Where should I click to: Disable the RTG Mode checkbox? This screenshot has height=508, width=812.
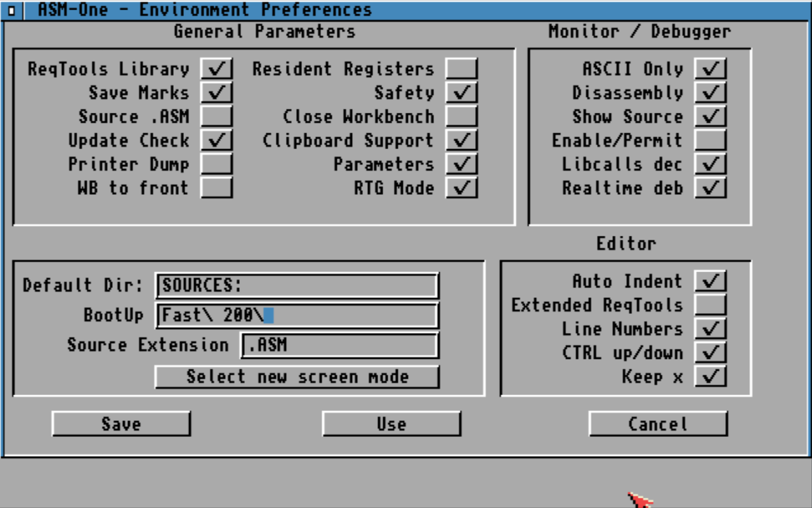coord(461,188)
